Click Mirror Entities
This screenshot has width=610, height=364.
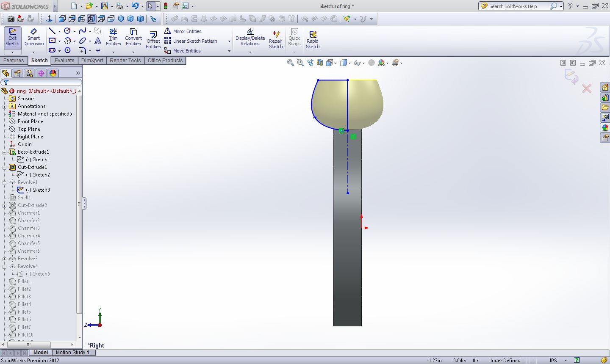point(183,31)
